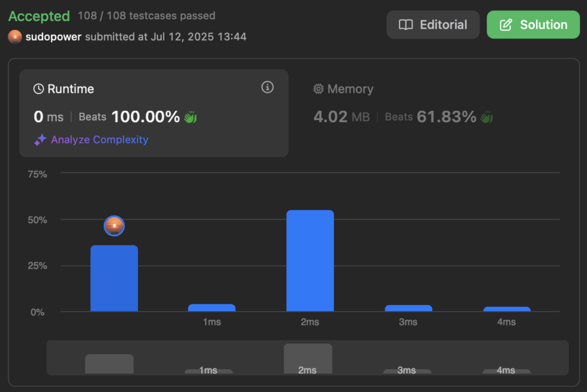Click the 4ms bar in the chart

coord(507,309)
